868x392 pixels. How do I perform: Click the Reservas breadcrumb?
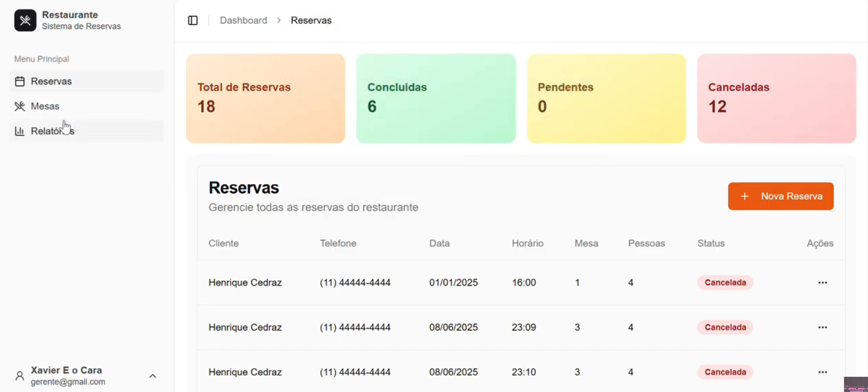point(311,20)
